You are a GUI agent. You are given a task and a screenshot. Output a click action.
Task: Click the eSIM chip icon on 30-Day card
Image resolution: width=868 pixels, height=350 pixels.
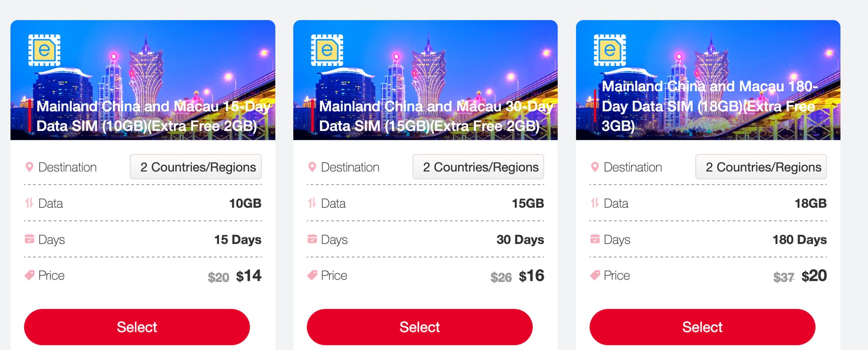coord(327,50)
